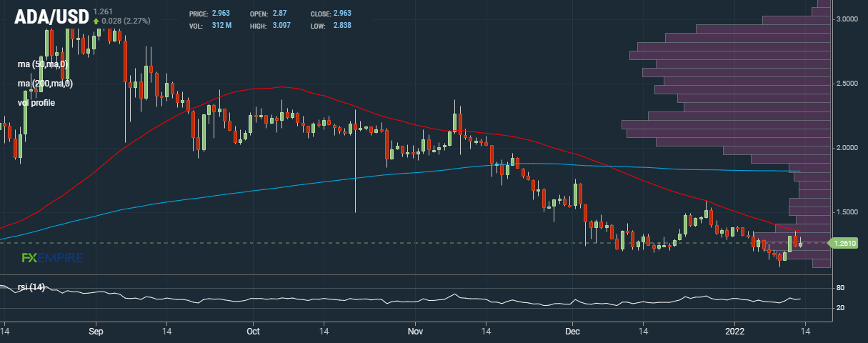This screenshot has width=868, height=343.
Task: Click the 1.5000 price axis label
Action: tap(846, 212)
